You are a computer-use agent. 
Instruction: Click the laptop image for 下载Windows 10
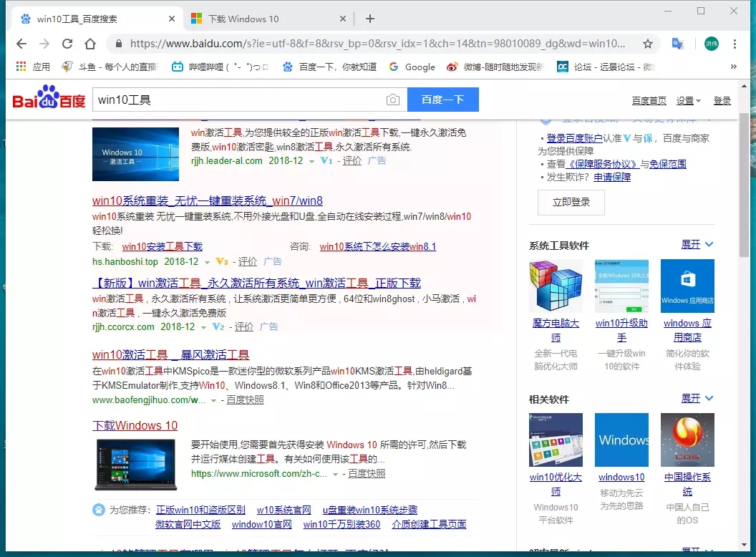coord(135,464)
